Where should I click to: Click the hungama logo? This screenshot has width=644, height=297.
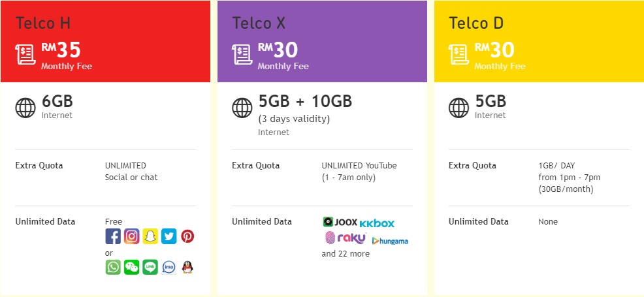click(390, 241)
